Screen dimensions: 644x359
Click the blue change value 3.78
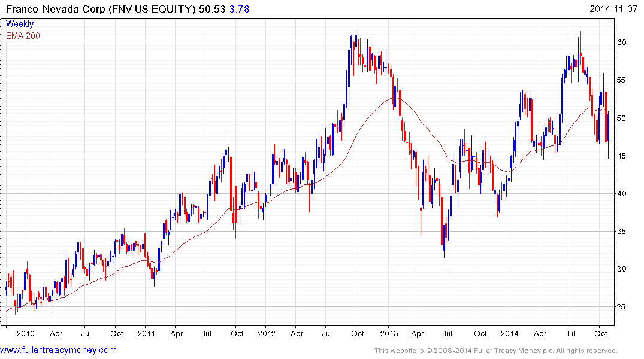[239, 9]
